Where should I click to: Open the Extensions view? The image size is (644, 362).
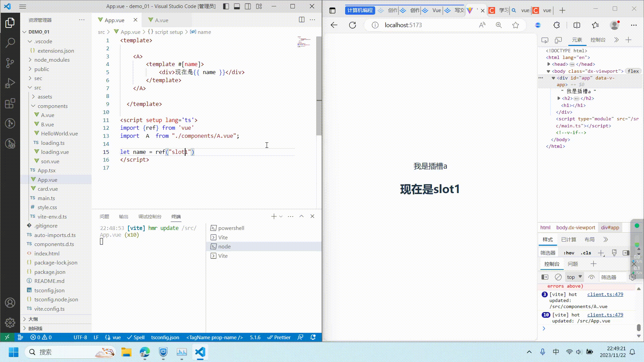10,103
